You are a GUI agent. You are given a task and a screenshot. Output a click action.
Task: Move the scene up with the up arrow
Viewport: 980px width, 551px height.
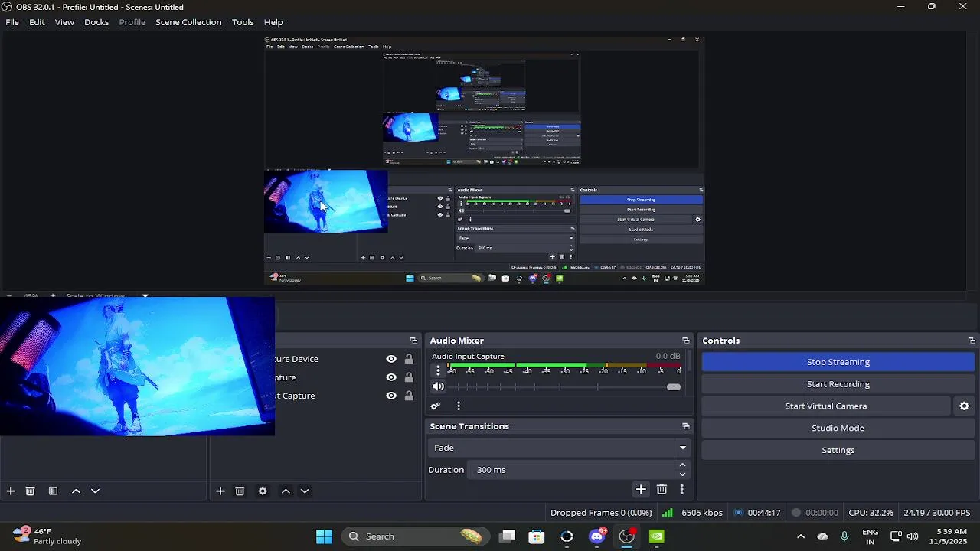point(76,491)
